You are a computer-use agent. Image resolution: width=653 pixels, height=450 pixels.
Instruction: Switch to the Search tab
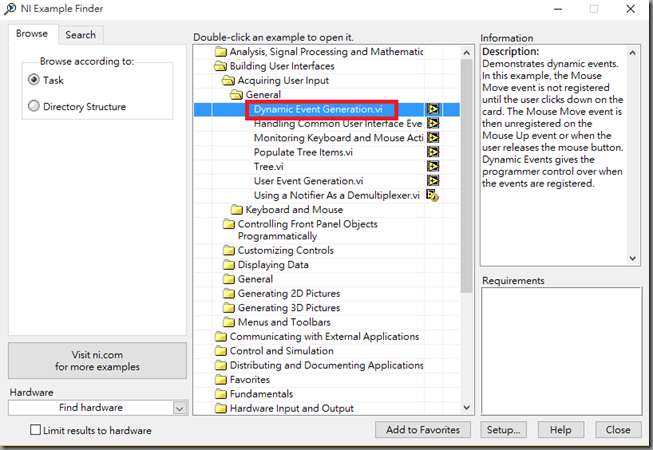point(80,35)
